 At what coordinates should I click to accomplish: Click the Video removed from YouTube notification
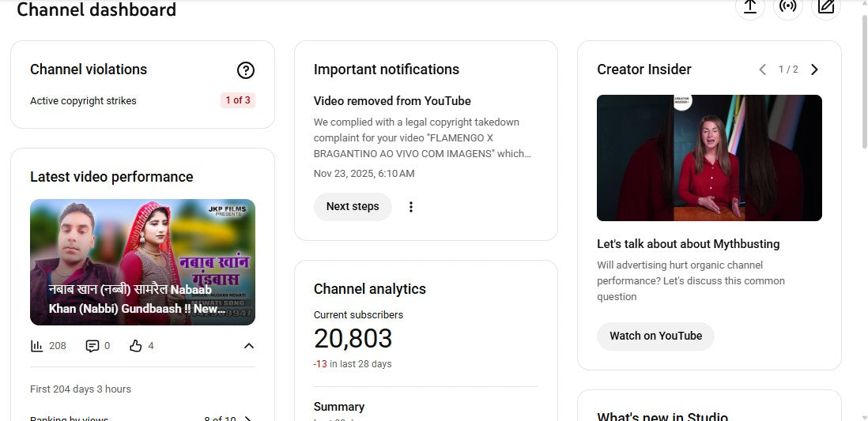pos(392,101)
